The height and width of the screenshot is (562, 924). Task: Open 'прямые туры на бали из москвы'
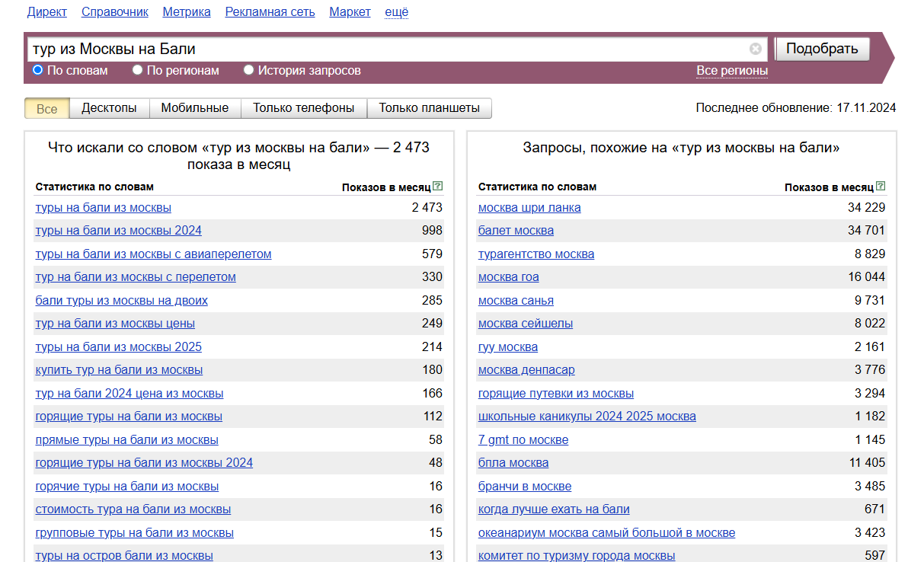(x=126, y=440)
